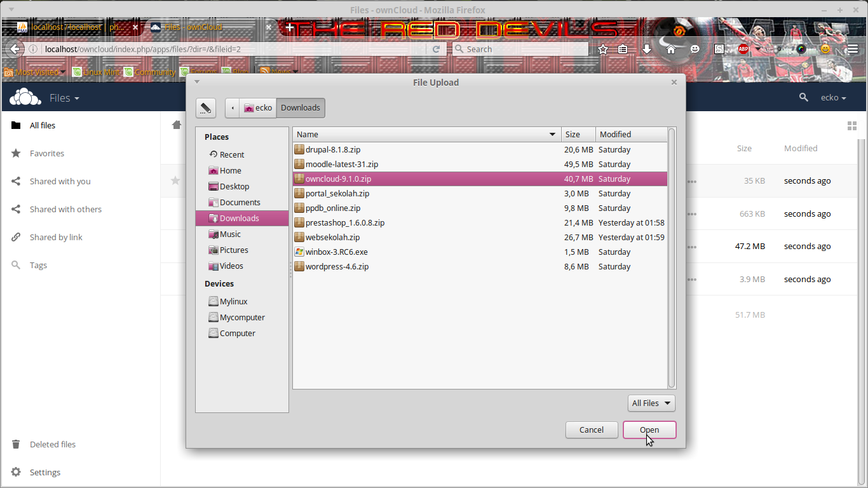This screenshot has width=868, height=488.
Task: Sort files by the Name column header
Action: tap(427, 134)
